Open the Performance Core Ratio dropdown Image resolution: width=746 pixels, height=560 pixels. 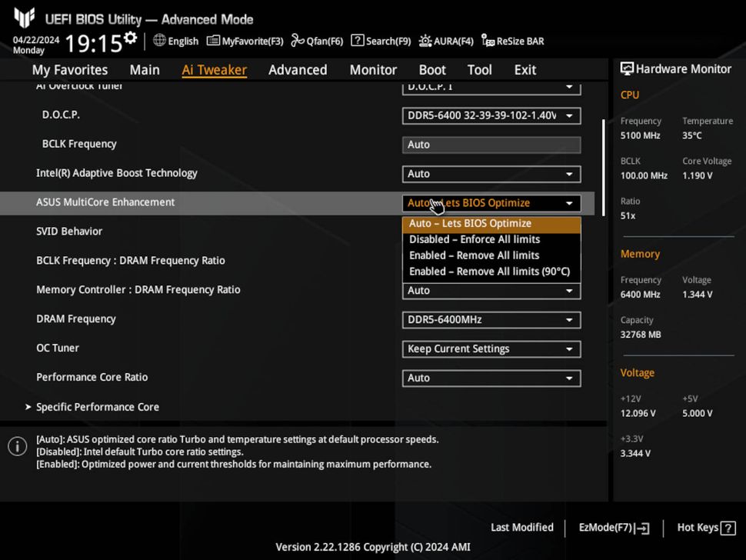click(x=491, y=378)
